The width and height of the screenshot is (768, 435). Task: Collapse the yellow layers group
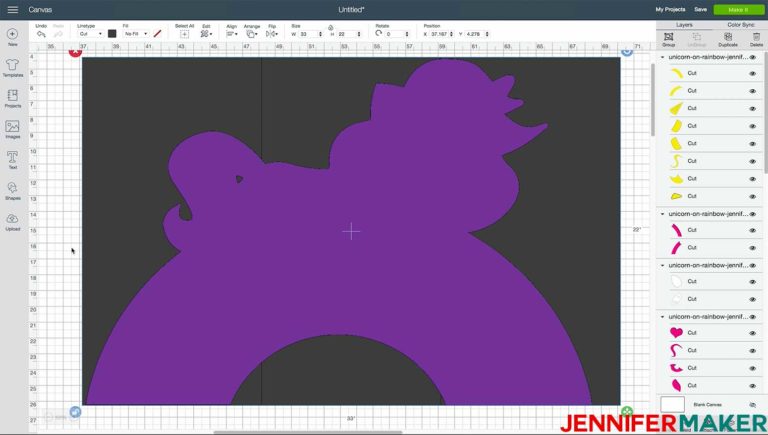[663, 57]
